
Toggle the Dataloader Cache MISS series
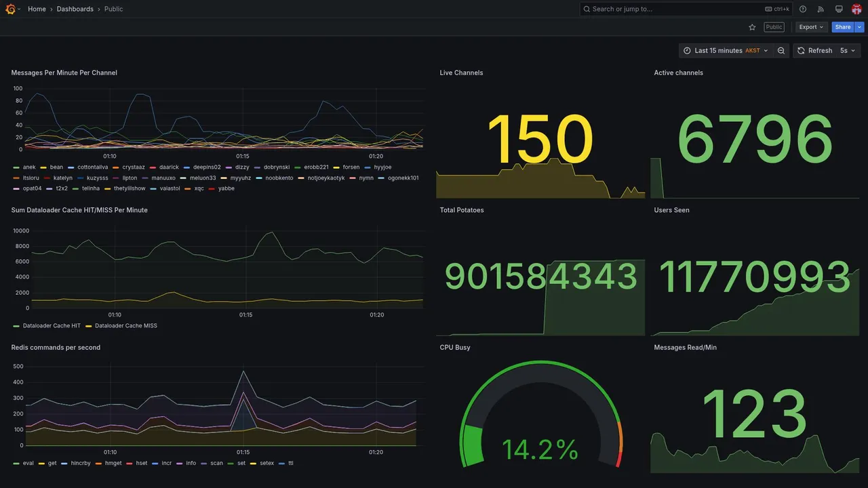click(x=126, y=326)
